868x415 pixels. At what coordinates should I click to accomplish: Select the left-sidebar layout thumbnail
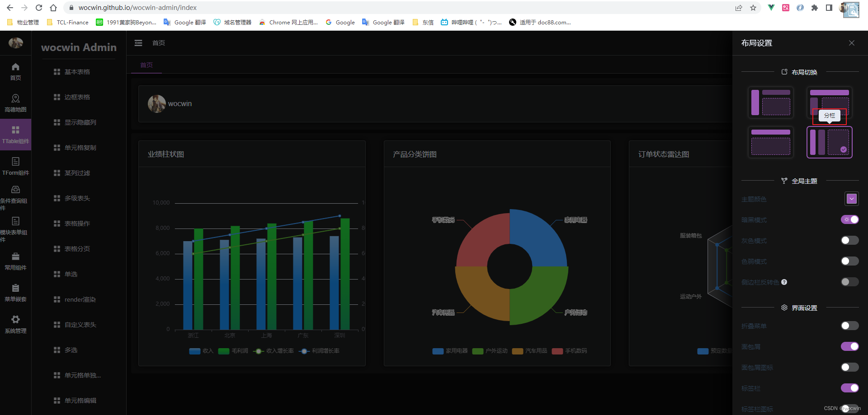(771, 102)
